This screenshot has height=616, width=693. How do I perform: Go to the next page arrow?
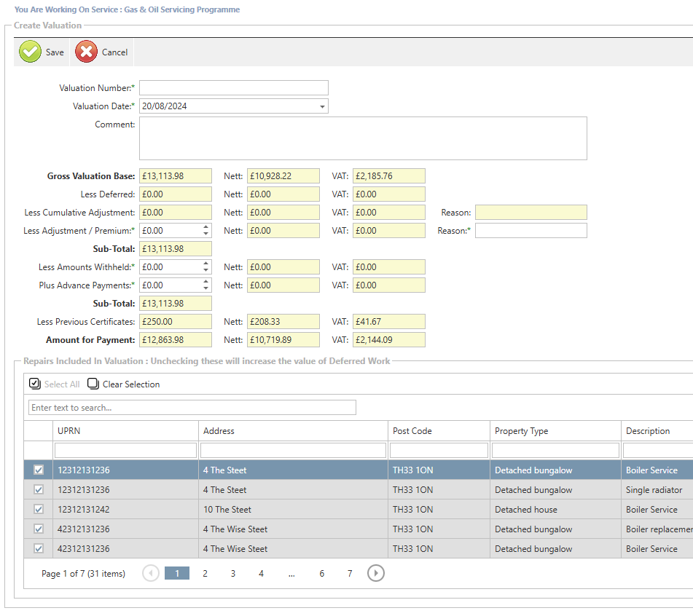pyautogui.click(x=375, y=574)
